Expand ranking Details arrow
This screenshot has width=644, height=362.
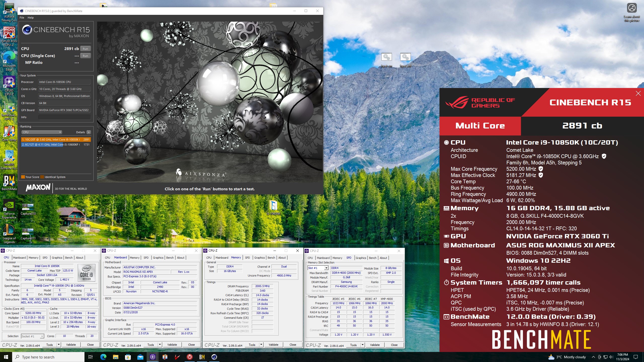pyautogui.click(x=89, y=132)
